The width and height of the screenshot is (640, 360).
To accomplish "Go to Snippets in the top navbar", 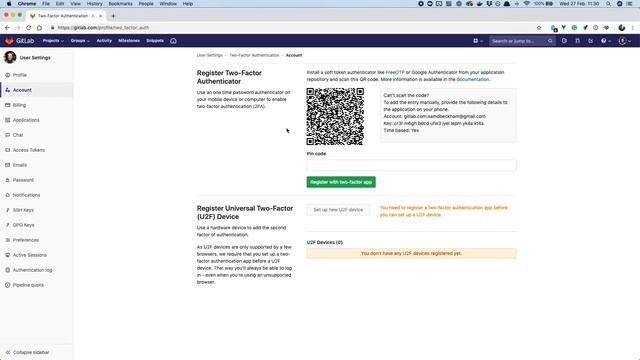I will [155, 41].
